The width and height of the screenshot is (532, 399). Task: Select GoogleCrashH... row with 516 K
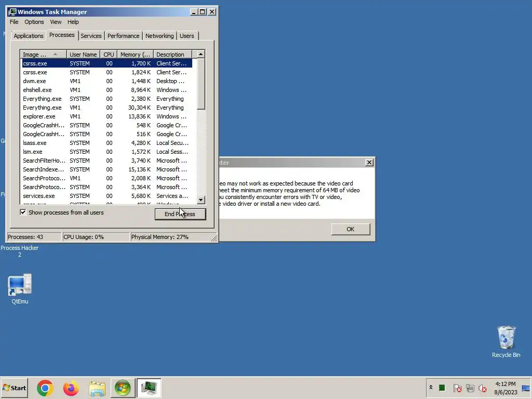click(107, 134)
